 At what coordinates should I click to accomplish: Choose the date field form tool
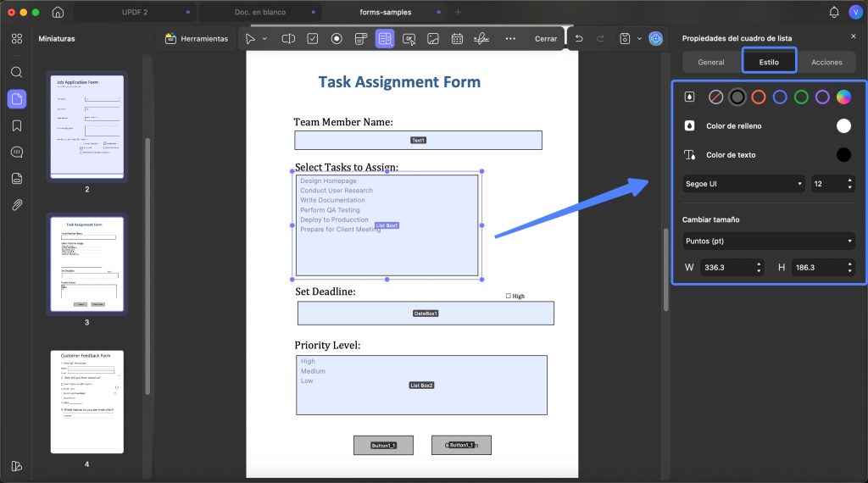[x=457, y=39]
